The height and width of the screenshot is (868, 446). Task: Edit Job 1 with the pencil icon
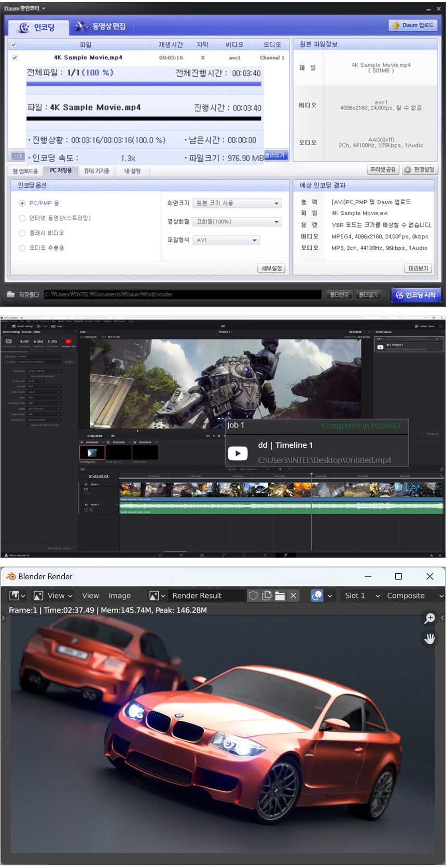(x=437, y=339)
